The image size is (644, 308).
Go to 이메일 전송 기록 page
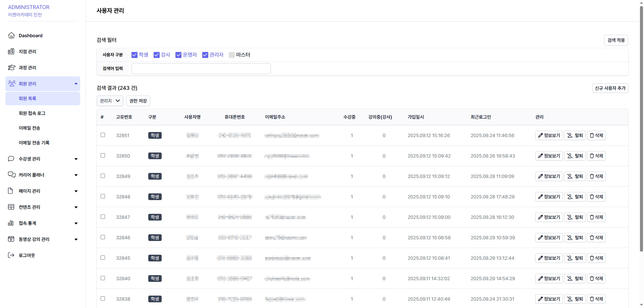[x=34, y=143]
